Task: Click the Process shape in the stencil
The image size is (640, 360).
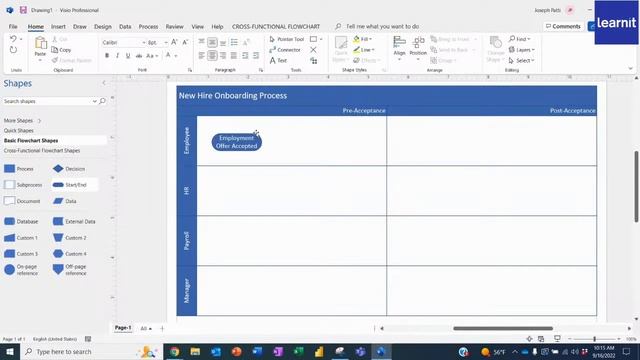Action: pos(19,169)
